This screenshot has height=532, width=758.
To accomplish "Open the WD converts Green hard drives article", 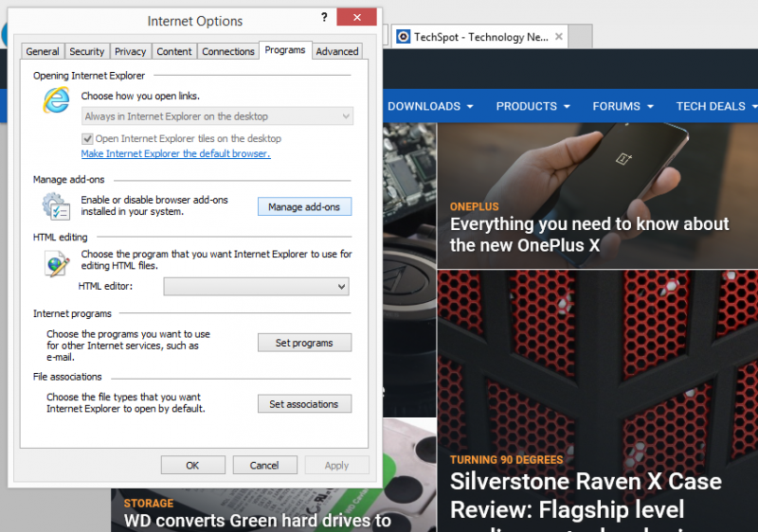I will pos(257,521).
